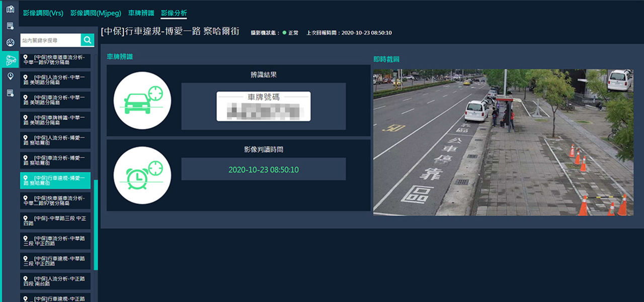Click pin icon of [中保]-中華路三段 中正四路

(x=26, y=217)
